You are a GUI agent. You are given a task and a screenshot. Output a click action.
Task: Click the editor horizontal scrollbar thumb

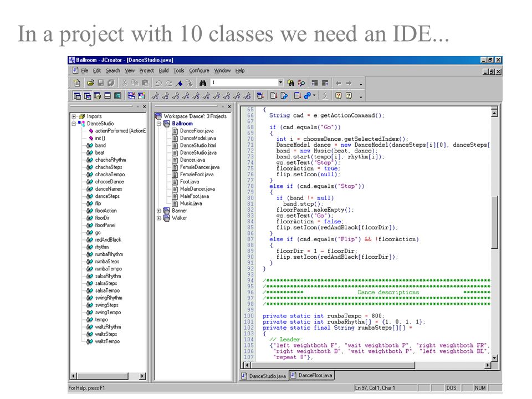point(332,365)
